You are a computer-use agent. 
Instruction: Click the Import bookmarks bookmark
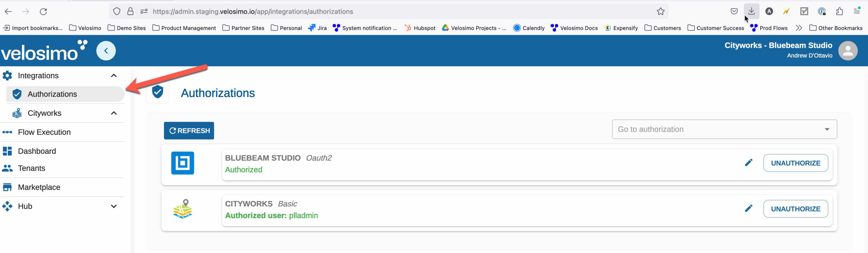click(x=33, y=28)
